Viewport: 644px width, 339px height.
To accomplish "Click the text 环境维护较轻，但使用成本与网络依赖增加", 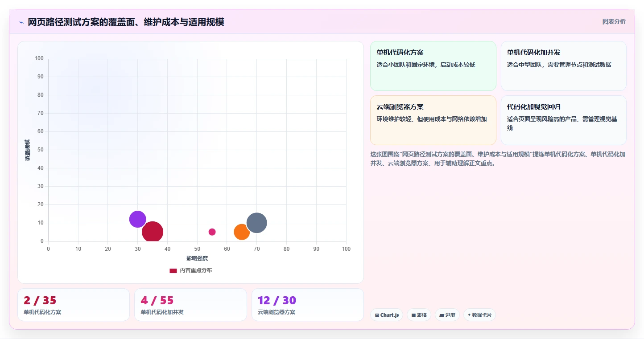I will click(x=432, y=119).
